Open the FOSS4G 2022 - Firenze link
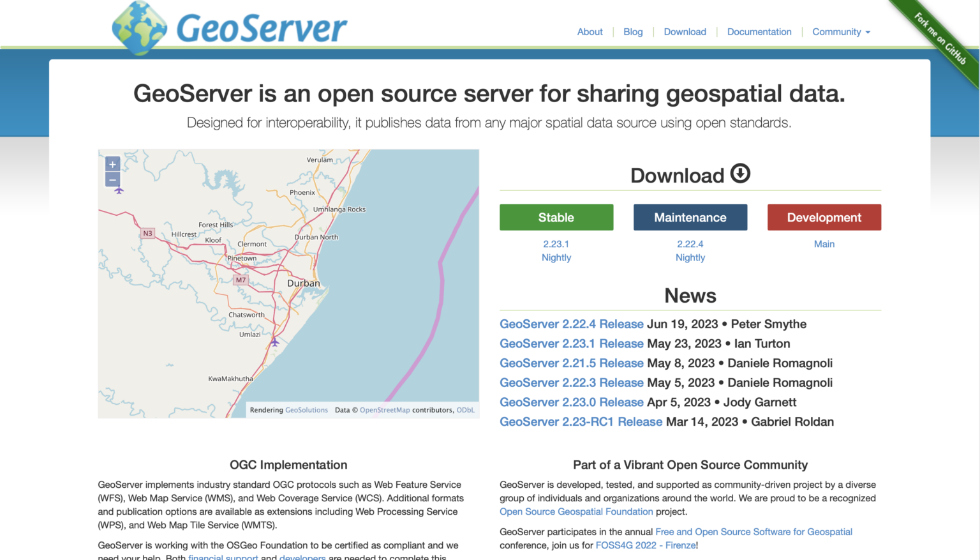 644,545
